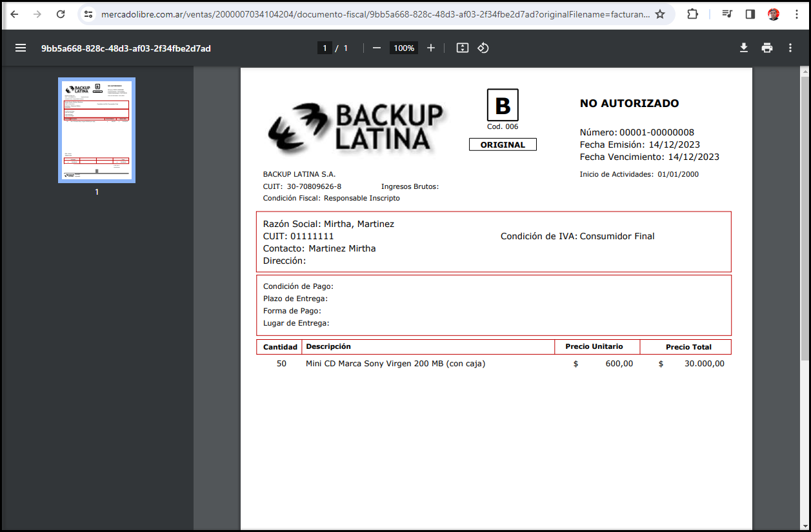Click the ORIGINAL label box
The height and width of the screenshot is (532, 811).
[x=503, y=145]
